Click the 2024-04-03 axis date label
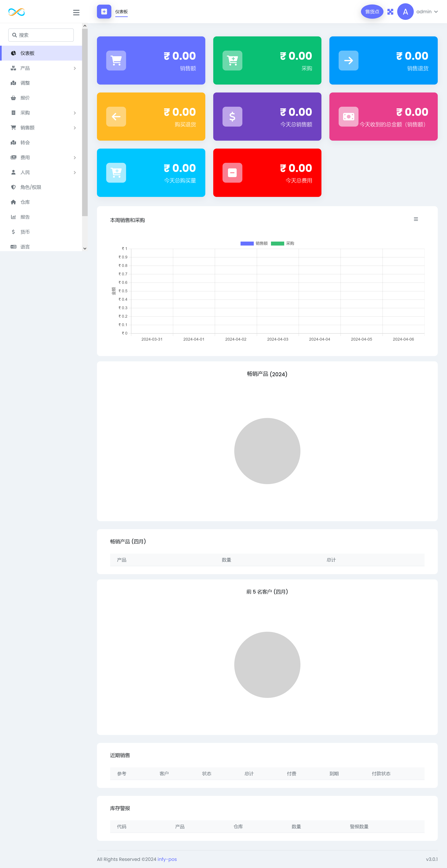Image resolution: width=447 pixels, height=868 pixels. pos(278,339)
